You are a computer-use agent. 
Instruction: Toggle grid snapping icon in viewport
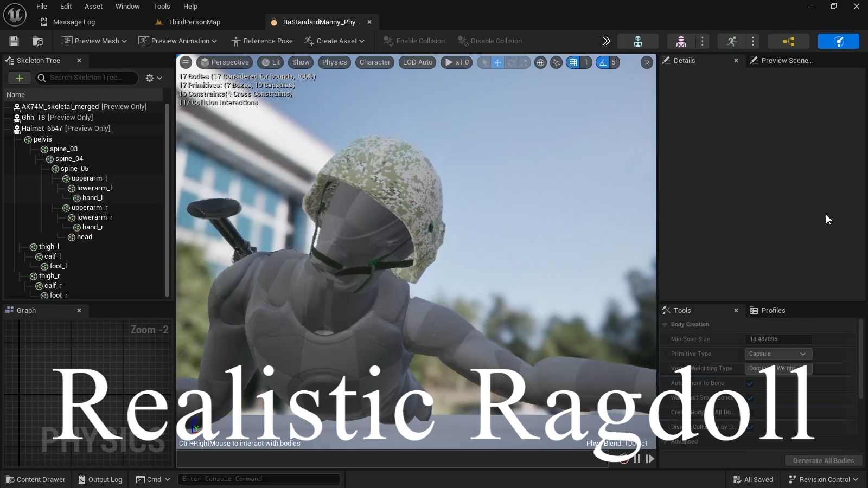pos(573,62)
